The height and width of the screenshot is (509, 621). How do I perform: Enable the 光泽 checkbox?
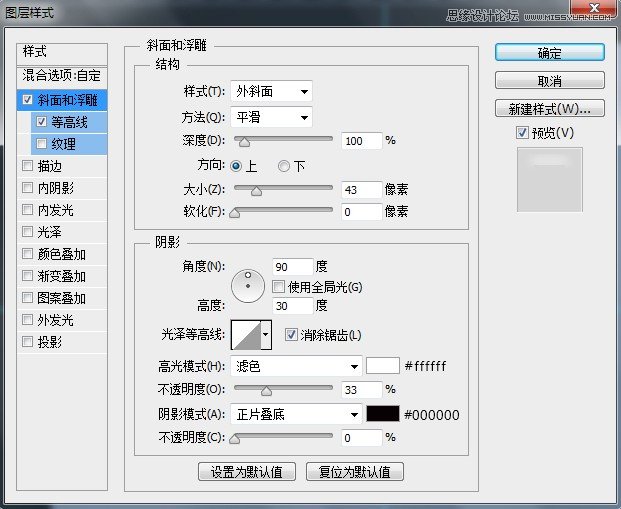27,231
